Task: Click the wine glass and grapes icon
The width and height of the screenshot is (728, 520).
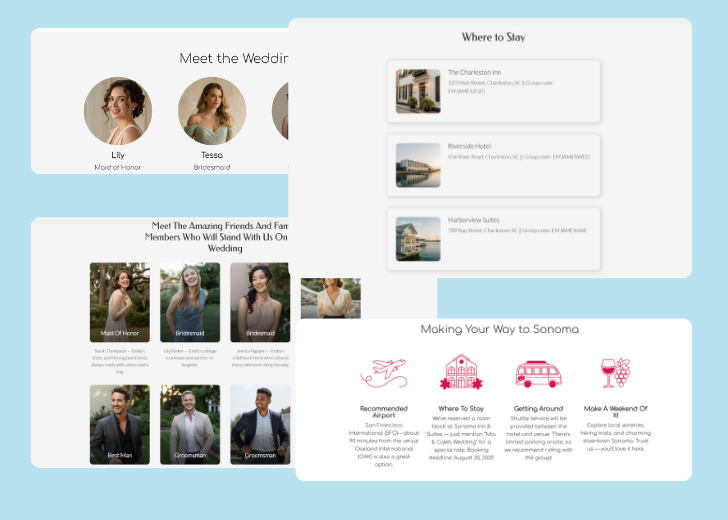Action: (616, 372)
